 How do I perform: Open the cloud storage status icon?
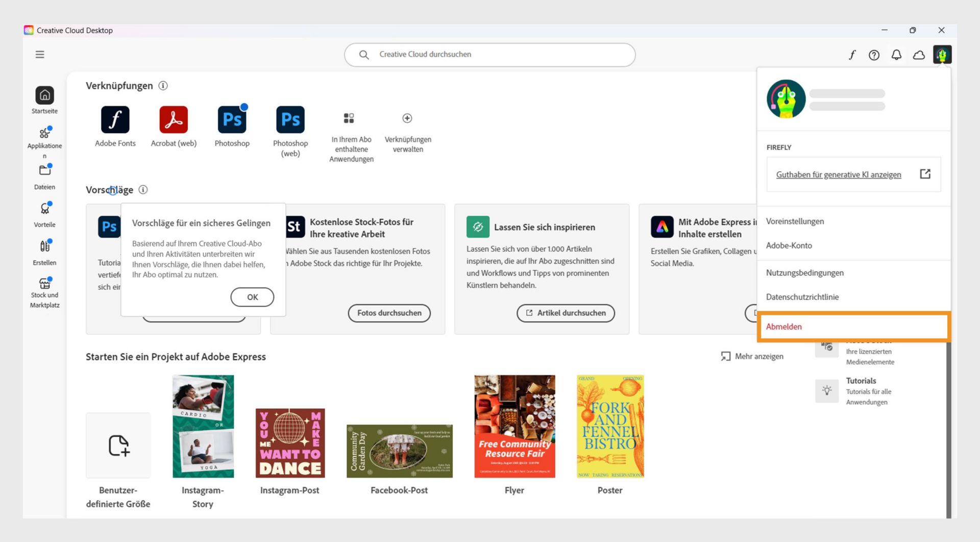pyautogui.click(x=918, y=55)
